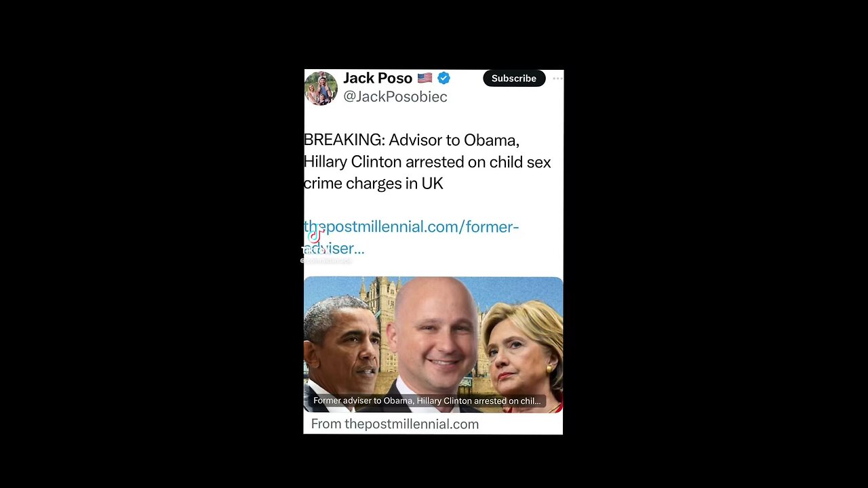Open the three-dot more options menu
Viewport: 868px width, 488px height.
pos(557,79)
